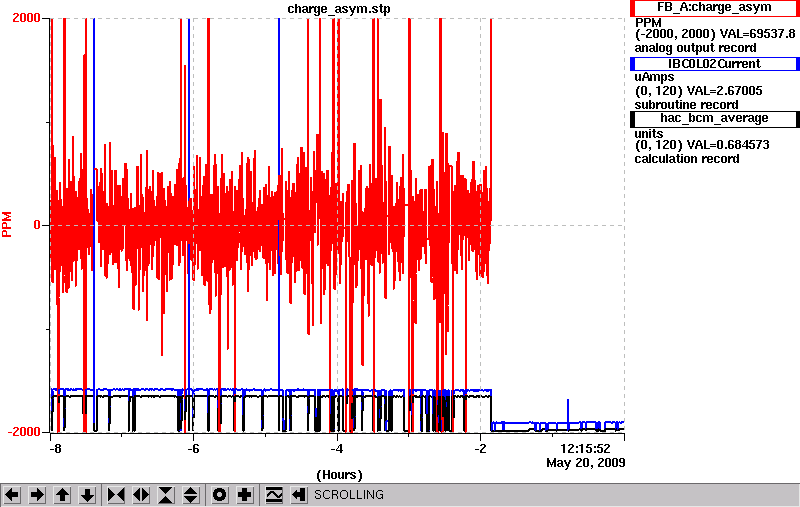Click the -4 hours x-axis tick
Viewport: 800px width, 507px height.
(337, 449)
